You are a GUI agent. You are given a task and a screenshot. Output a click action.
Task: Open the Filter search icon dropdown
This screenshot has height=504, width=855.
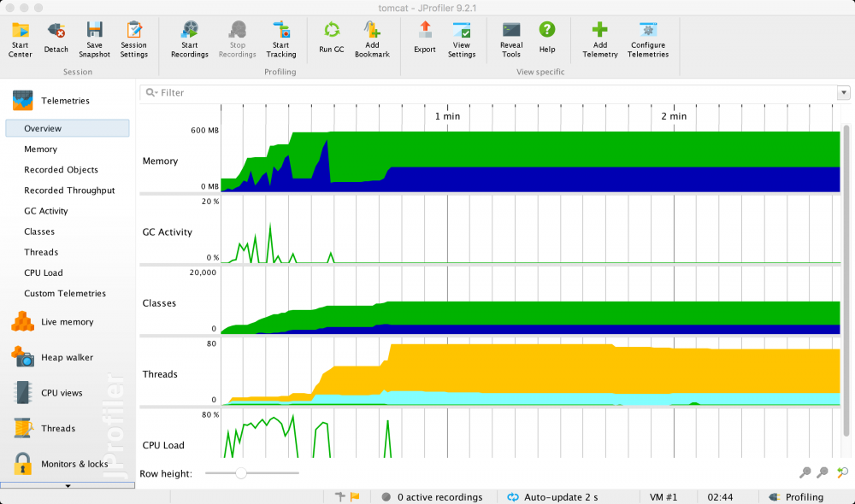pyautogui.click(x=151, y=93)
